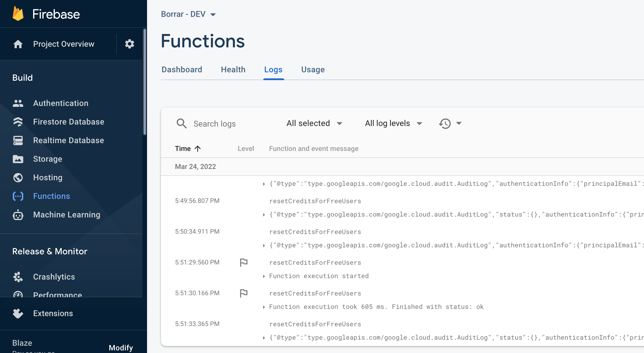This screenshot has height=353, width=644.
Task: Toggle sort order on Time column
Action: (x=188, y=149)
